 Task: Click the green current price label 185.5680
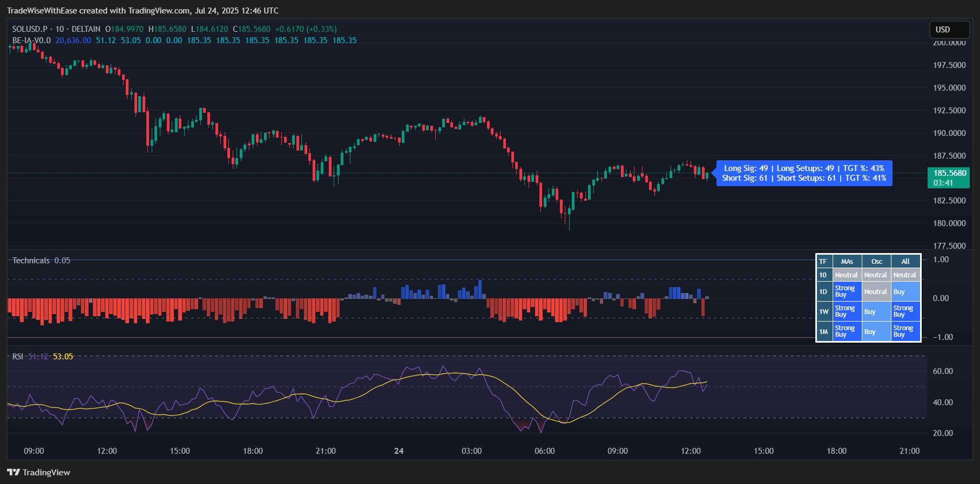(950, 173)
